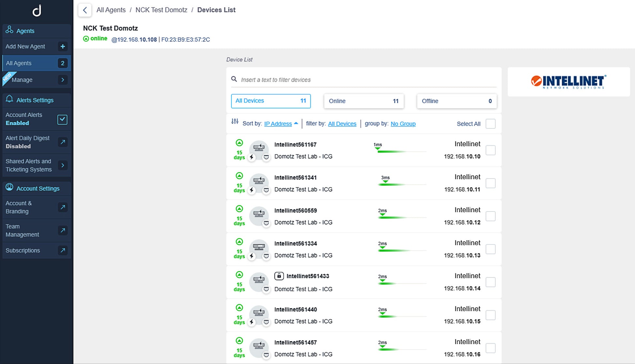The height and width of the screenshot is (364, 635).
Task: Open Account & Branding arrow icon
Action: point(63,207)
